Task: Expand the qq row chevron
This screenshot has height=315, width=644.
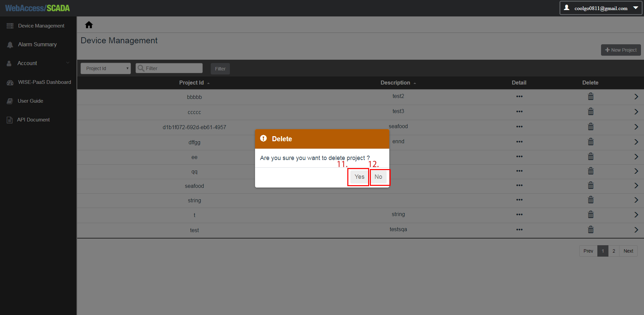Action: click(x=636, y=171)
